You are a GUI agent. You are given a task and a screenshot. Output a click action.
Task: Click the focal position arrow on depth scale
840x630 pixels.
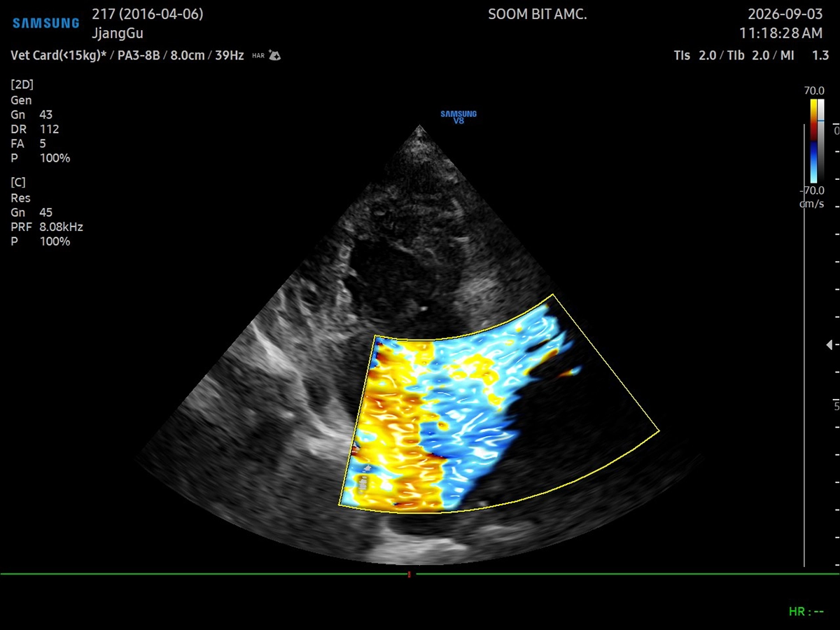click(x=829, y=345)
